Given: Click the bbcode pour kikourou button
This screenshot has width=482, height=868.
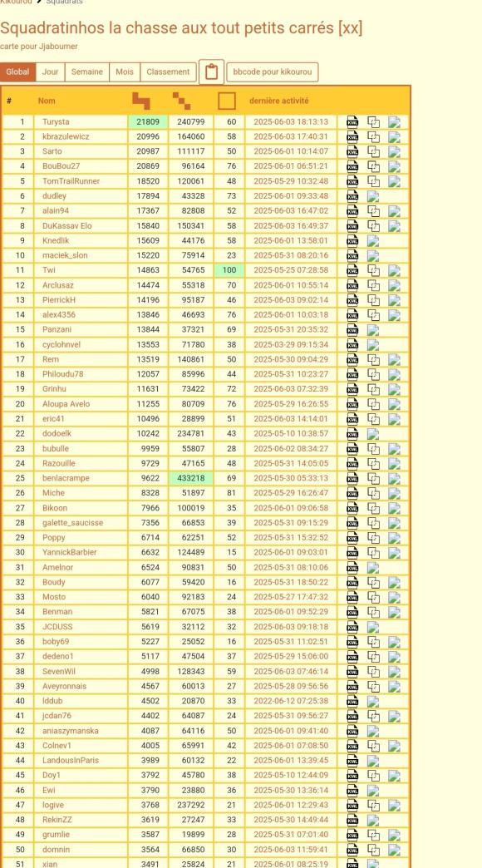Looking at the screenshot, I should 273,72.
